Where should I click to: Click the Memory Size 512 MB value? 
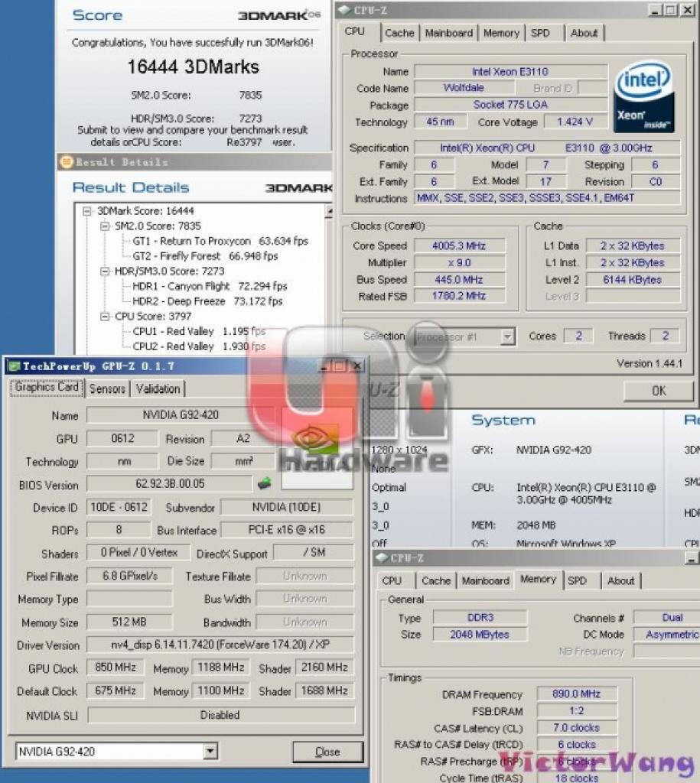129,622
